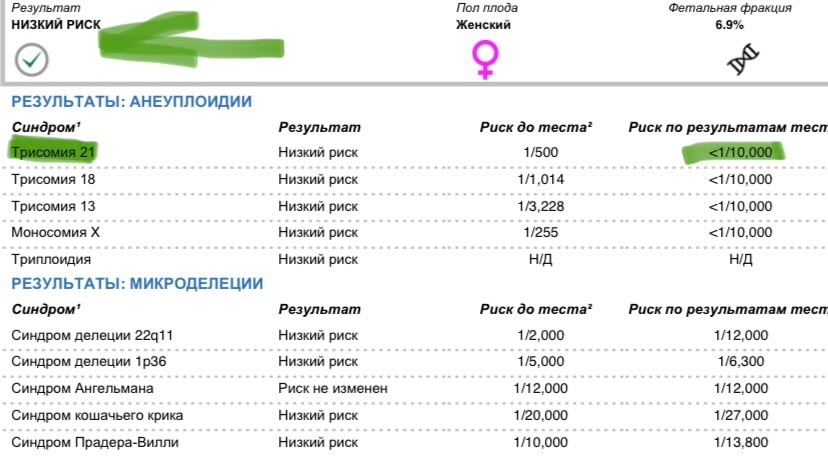Click the green checkmark circle icon

tap(32, 59)
